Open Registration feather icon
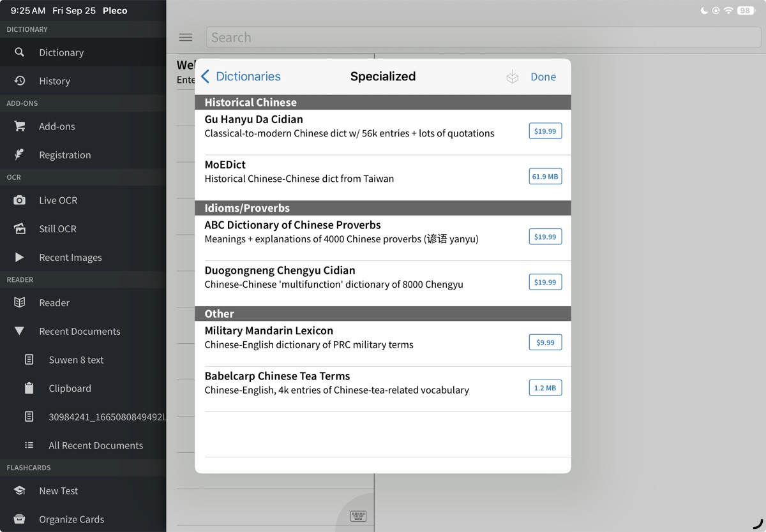The width and height of the screenshot is (766, 532). coord(20,154)
